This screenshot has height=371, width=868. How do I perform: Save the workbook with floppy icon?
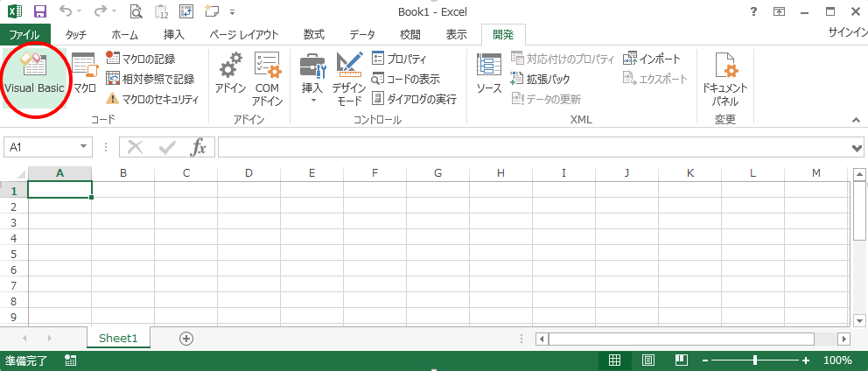[40, 11]
